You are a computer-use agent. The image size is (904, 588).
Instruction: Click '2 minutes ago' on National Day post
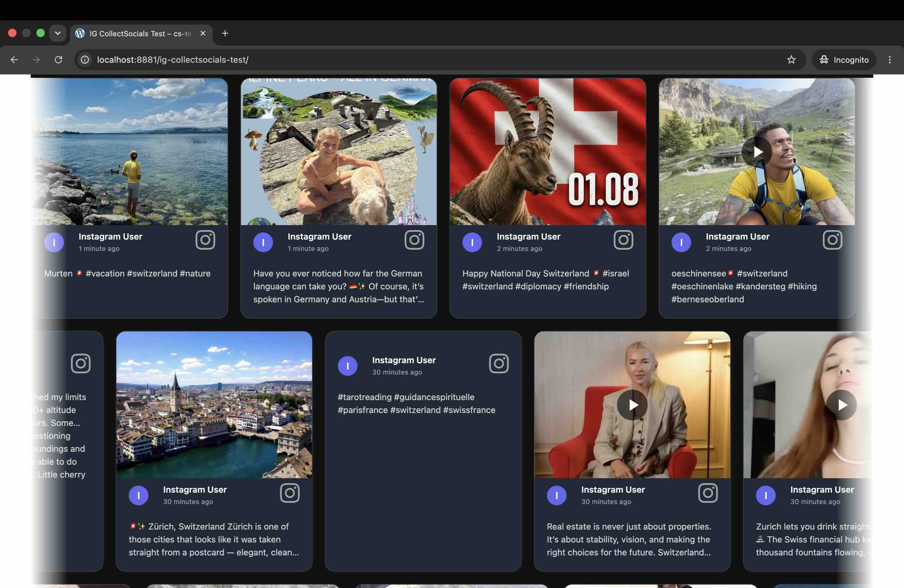coord(519,249)
